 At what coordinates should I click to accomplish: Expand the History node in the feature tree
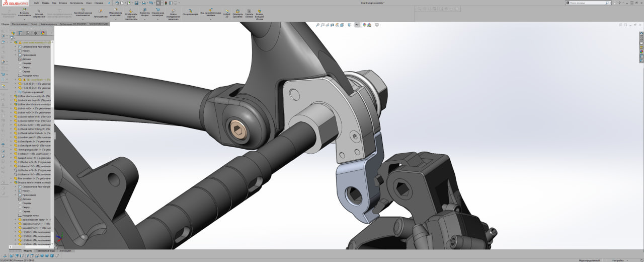point(16,51)
